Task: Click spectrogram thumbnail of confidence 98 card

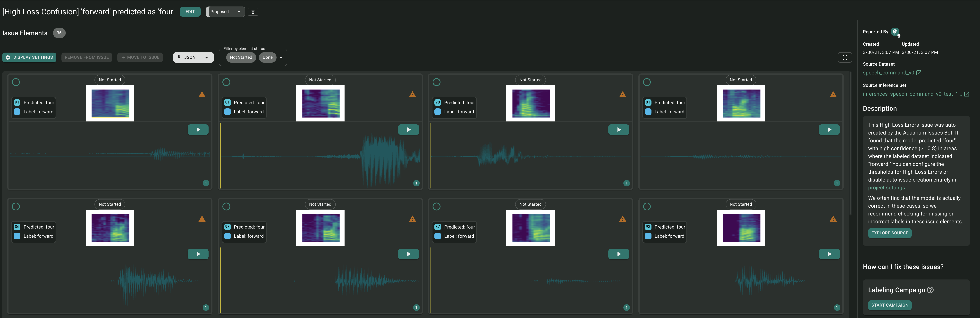Action: point(530,103)
